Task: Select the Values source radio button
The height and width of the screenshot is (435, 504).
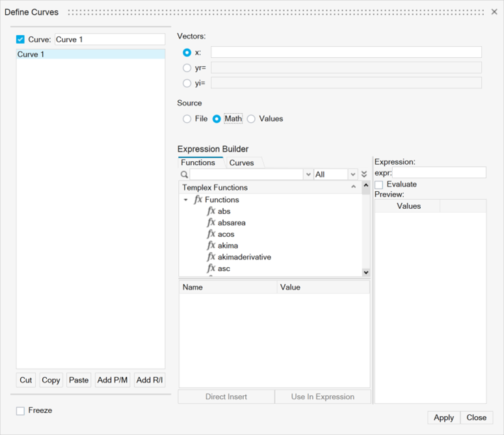Action: 251,119
